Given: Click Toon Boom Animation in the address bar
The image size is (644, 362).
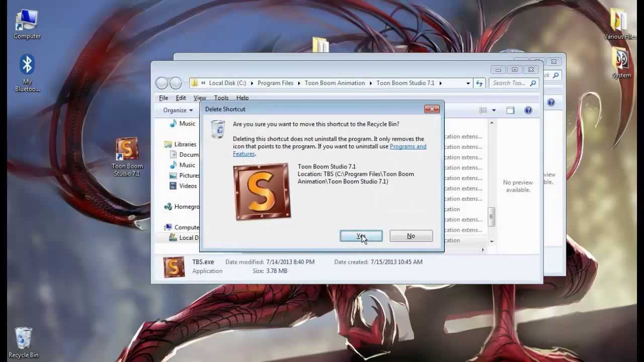Looking at the screenshot, I should [x=335, y=83].
